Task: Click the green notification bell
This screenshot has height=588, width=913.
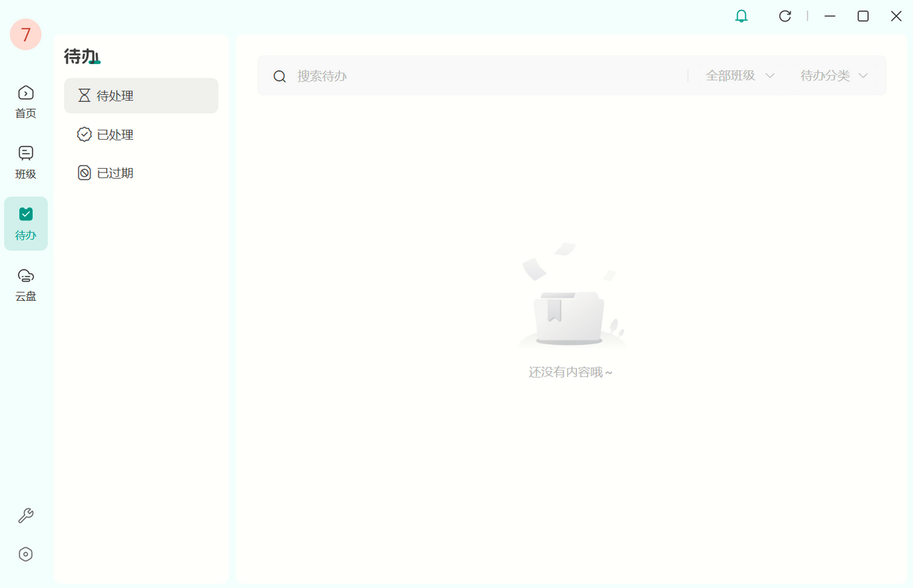Action: tap(742, 16)
